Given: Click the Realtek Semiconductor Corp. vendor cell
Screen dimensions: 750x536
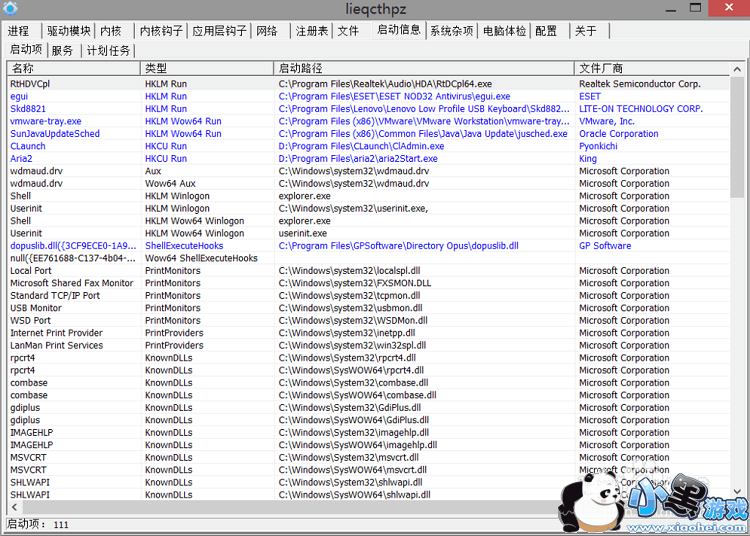Looking at the screenshot, I should pyautogui.click(x=640, y=84).
